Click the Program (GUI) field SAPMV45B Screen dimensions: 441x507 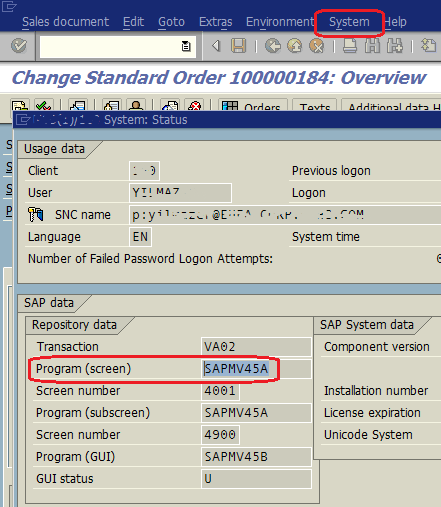(256, 457)
